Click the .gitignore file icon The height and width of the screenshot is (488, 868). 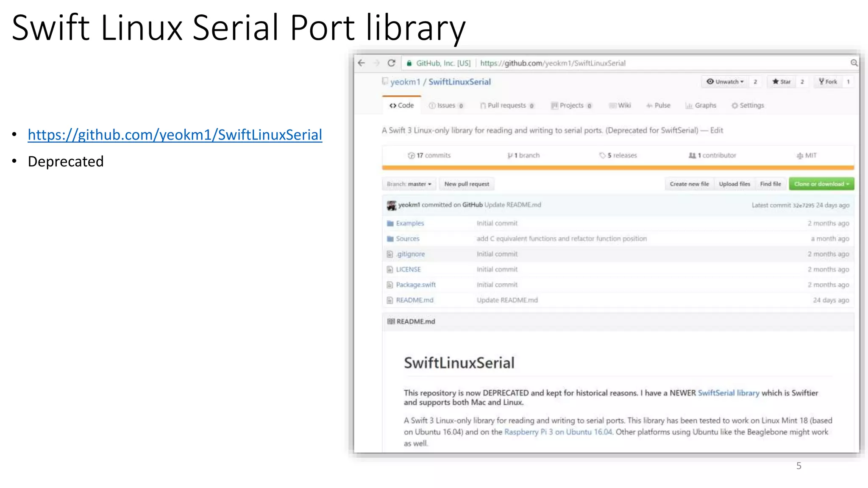click(390, 254)
